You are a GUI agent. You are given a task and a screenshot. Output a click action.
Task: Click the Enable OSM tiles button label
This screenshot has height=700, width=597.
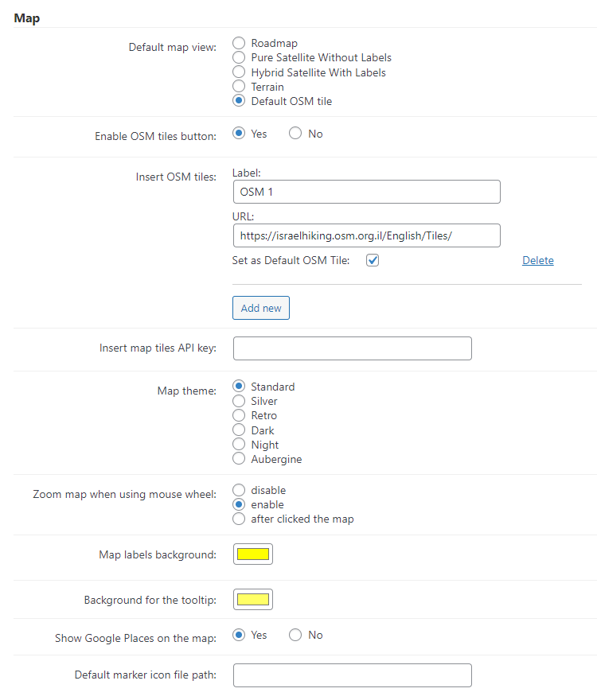155,136
